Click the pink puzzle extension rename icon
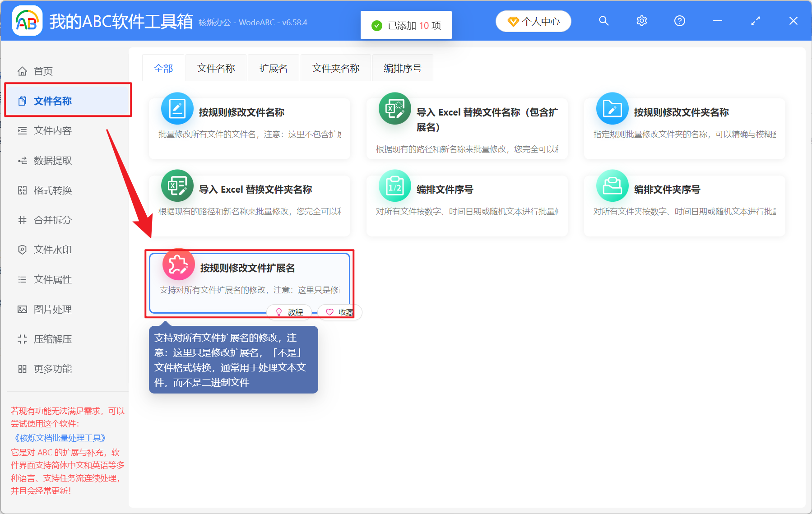The height and width of the screenshot is (514, 812). point(178,264)
